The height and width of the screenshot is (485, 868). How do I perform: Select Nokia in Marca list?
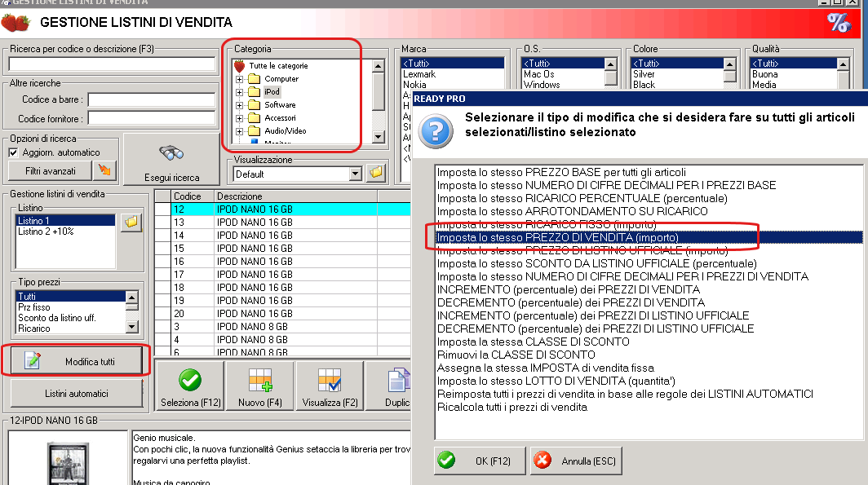(x=452, y=85)
